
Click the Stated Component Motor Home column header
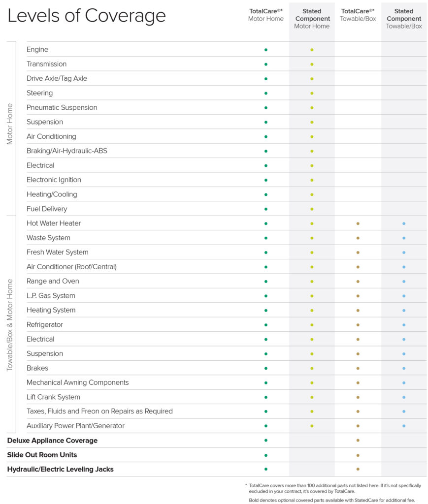pyautogui.click(x=312, y=18)
